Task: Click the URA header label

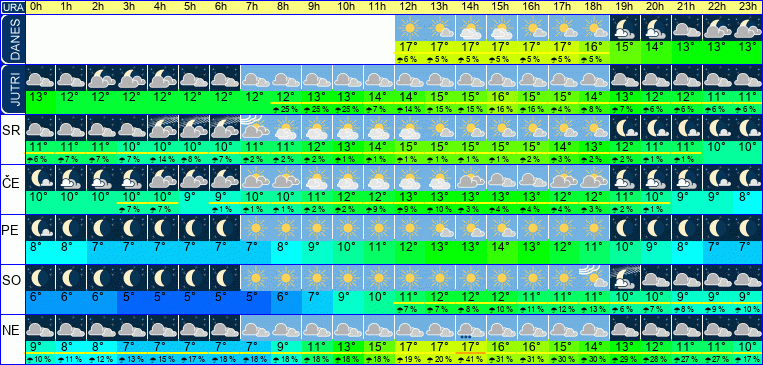Action: [x=13, y=7]
